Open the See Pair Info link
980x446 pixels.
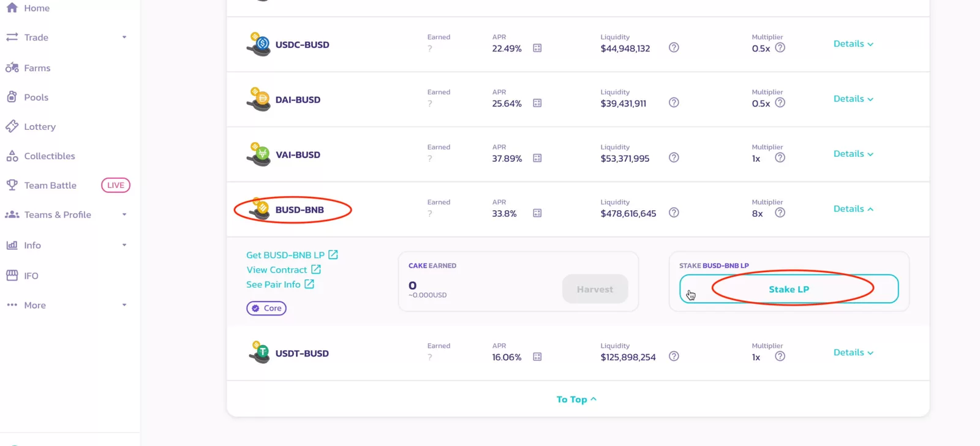click(281, 284)
